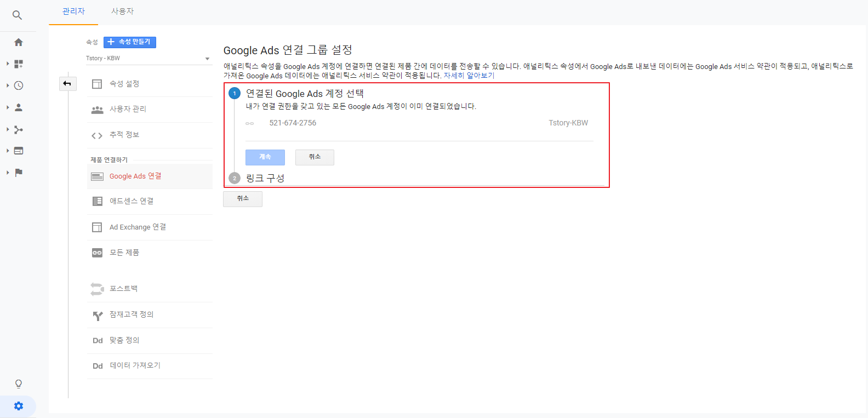Click the 잠재고객 정의 fork icon
The width and height of the screenshot is (868, 418).
coord(98,315)
